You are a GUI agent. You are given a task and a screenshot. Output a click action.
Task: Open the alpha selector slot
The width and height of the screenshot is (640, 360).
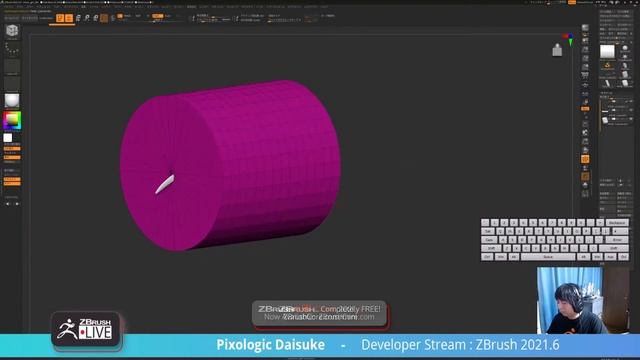point(12,67)
